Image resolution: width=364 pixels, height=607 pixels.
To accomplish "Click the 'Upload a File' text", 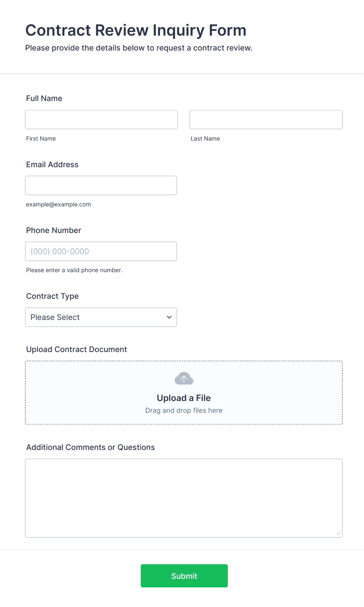I will pyautogui.click(x=184, y=398).
